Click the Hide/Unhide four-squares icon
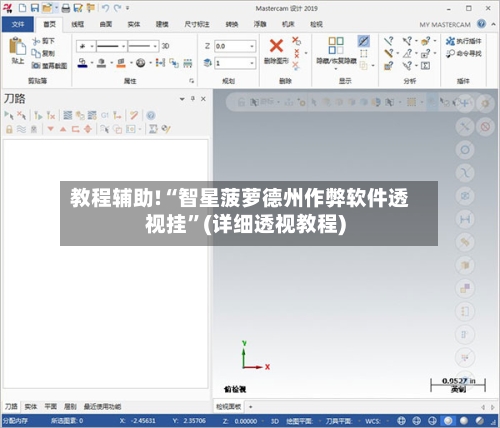 coord(336,45)
